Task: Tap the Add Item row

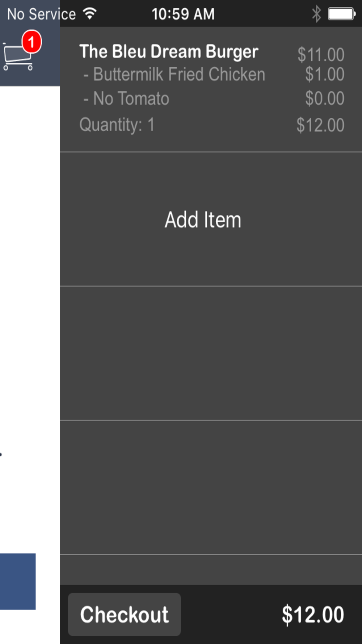Action: coord(211,219)
